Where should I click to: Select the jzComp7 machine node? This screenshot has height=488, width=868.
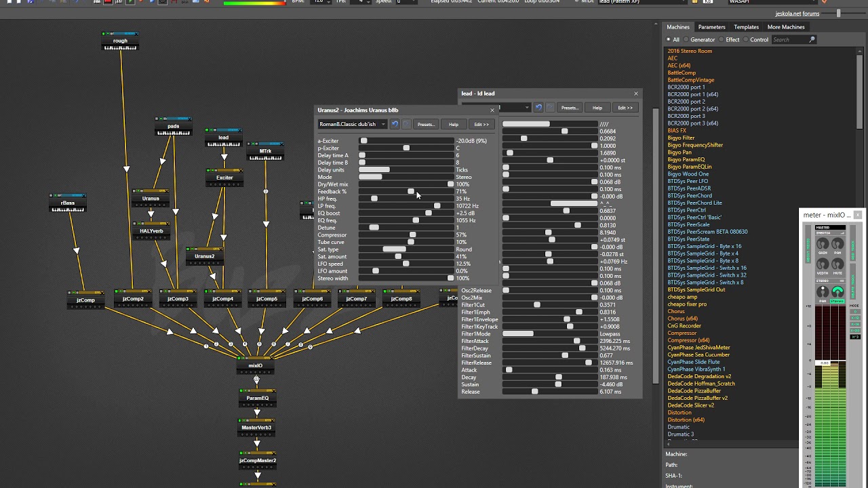357,299
